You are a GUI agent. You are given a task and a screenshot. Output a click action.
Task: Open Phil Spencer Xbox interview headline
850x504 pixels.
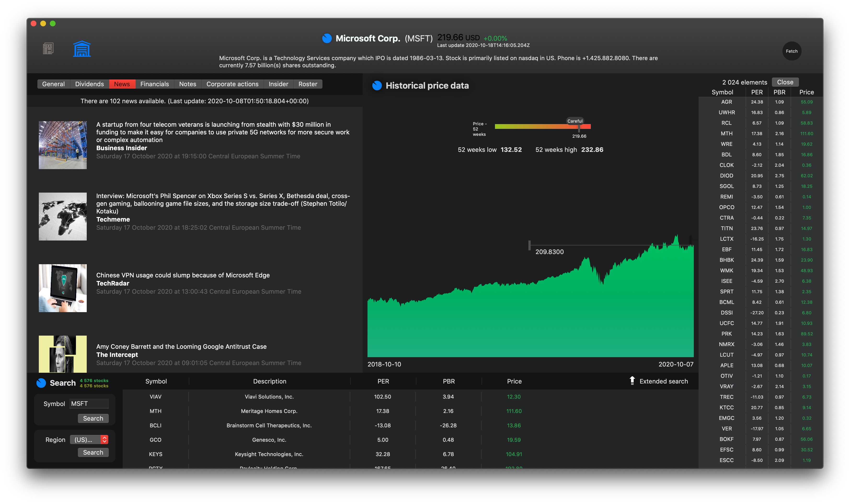pos(223,203)
